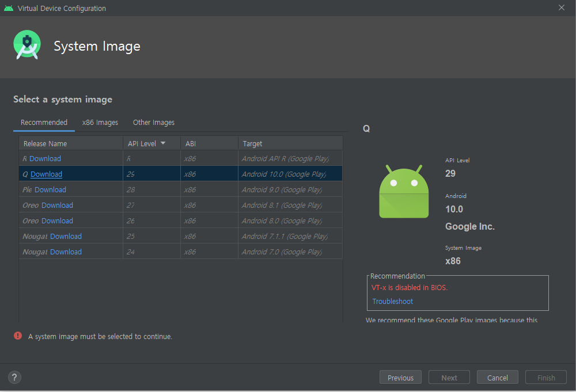Click the help question mark icon
Image resolution: width=576 pixels, height=392 pixels.
point(14,377)
